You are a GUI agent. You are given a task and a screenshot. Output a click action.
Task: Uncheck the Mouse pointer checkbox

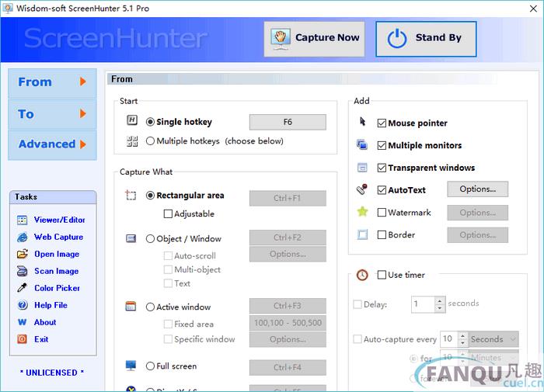382,123
